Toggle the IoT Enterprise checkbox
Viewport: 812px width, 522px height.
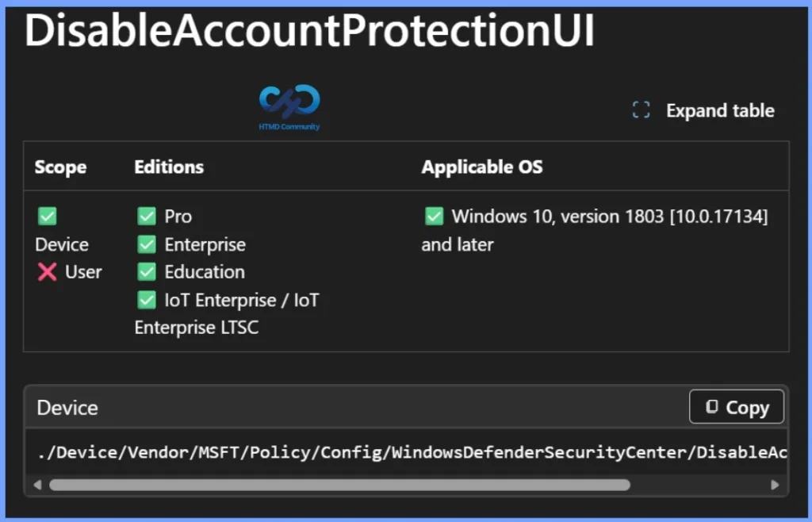(x=147, y=300)
